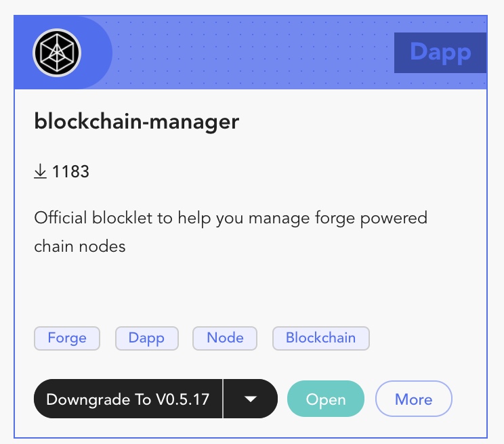Viewport: 504px width, 444px height.
Task: Select the Blockchain tag
Action: tap(320, 338)
